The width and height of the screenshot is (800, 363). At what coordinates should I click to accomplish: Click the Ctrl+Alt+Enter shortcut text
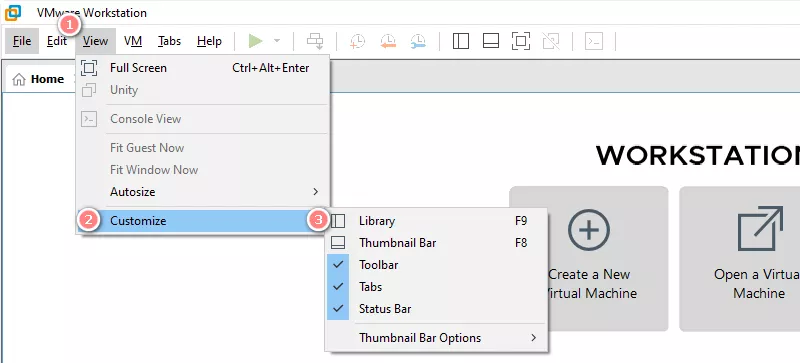270,68
